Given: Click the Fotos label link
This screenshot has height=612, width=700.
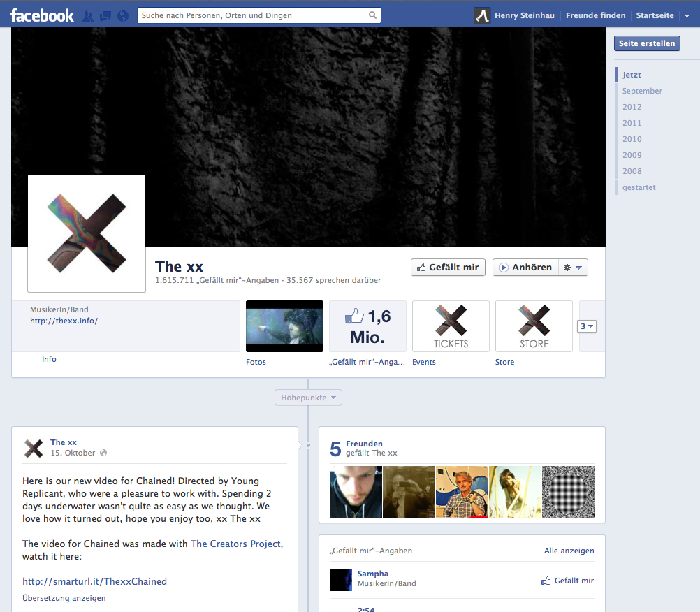Looking at the screenshot, I should 256,362.
